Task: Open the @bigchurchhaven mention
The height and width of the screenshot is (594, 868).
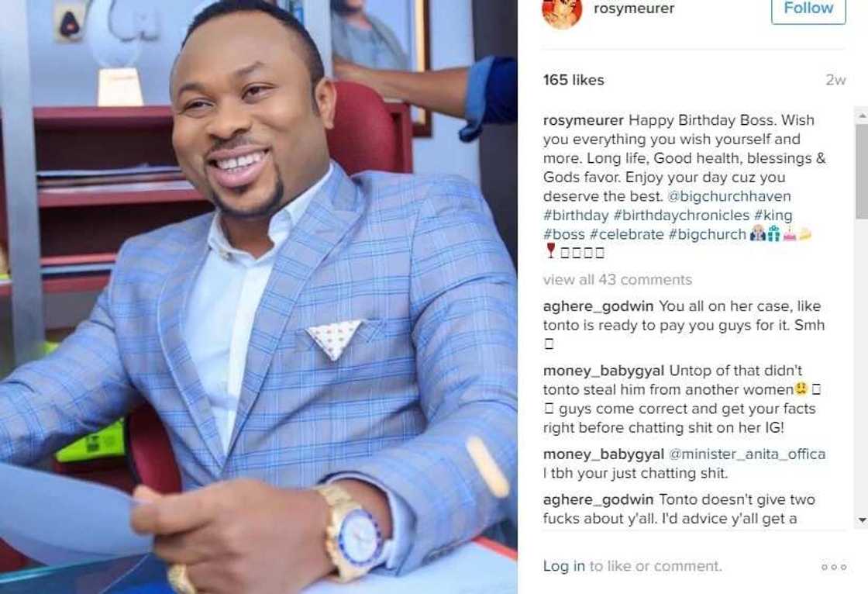Action: coord(729,196)
